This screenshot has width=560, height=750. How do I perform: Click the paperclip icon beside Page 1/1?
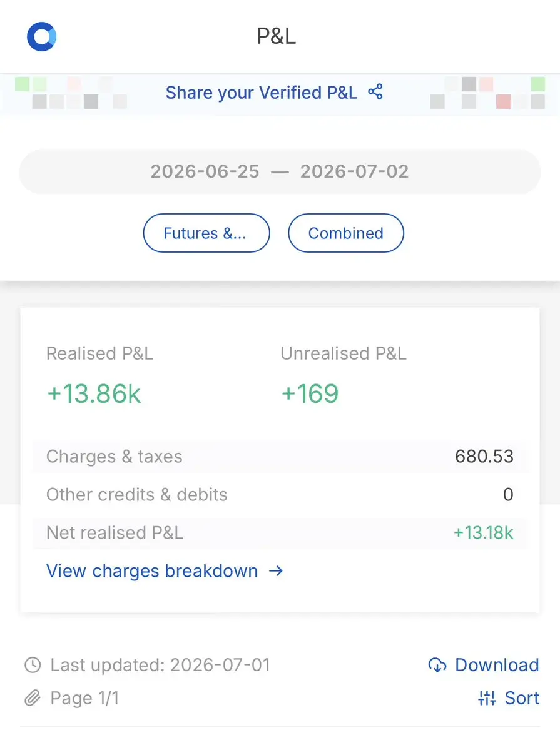tap(33, 698)
